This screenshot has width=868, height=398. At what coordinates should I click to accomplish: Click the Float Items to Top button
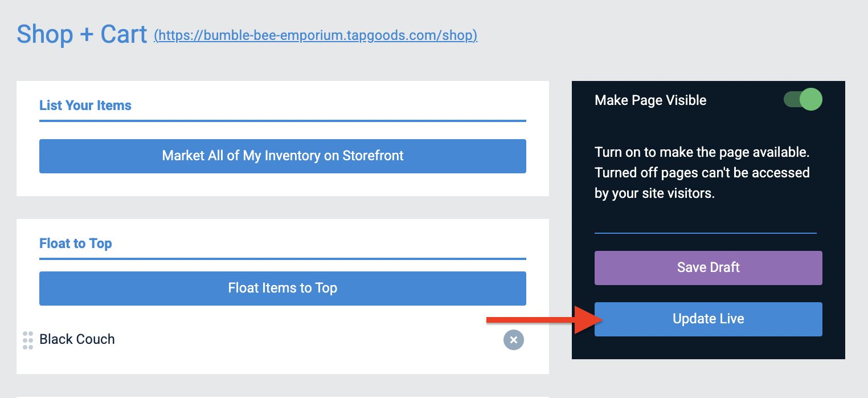[282, 288]
